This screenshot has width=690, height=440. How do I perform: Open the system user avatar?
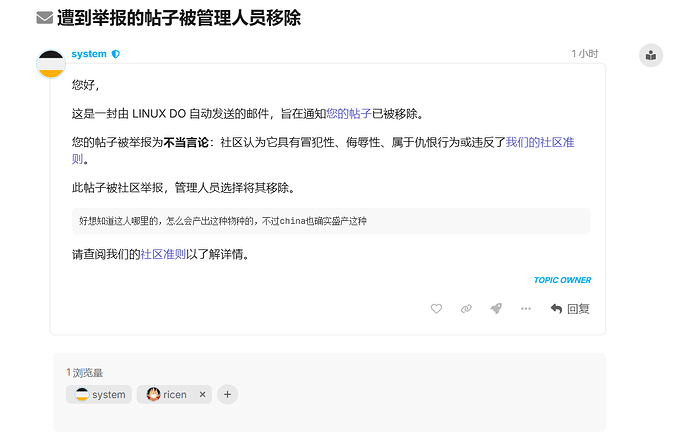[x=51, y=64]
